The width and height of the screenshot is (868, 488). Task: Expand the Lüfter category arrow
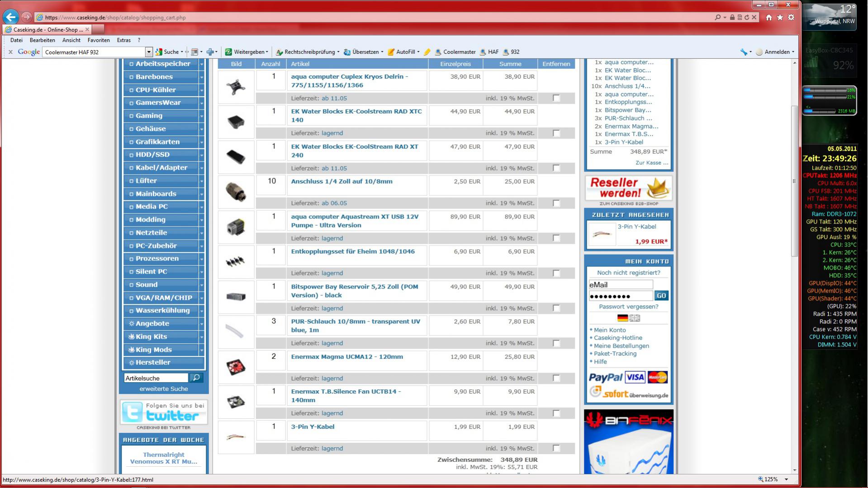pos(202,181)
